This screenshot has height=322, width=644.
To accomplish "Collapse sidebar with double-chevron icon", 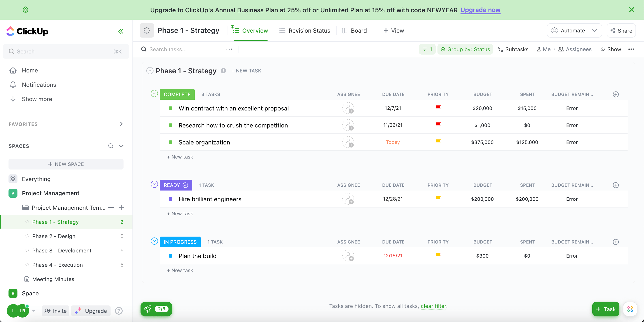I will (121, 31).
